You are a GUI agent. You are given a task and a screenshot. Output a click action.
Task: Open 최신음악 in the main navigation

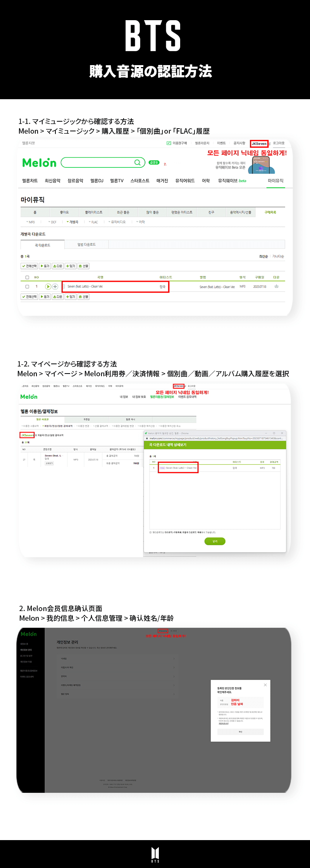[53, 181]
